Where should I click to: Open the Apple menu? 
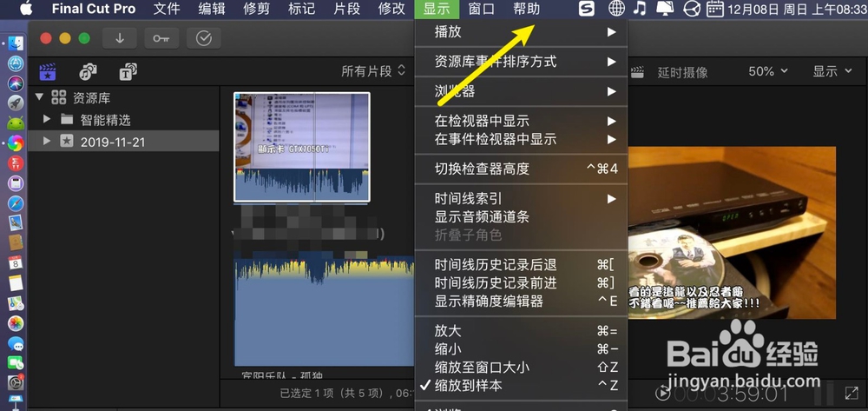coord(26,9)
